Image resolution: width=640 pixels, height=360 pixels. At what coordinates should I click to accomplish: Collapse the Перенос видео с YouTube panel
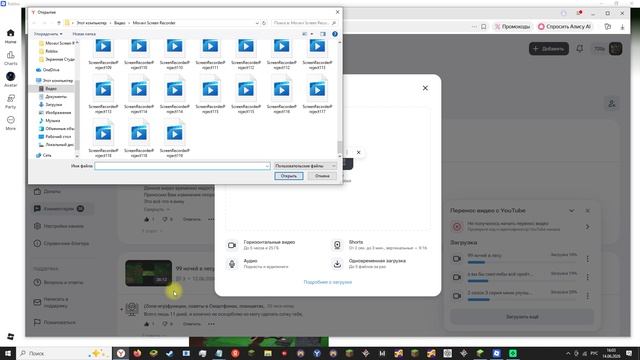coord(571,211)
